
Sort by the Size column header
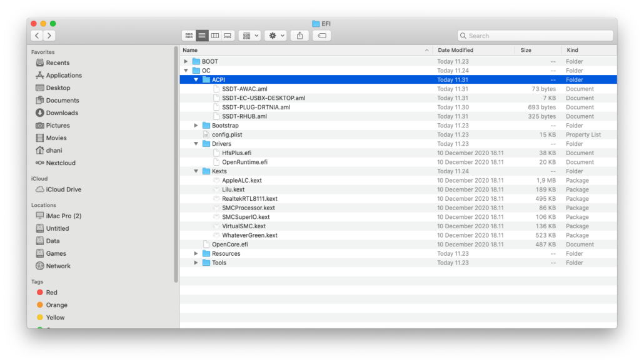(526, 50)
